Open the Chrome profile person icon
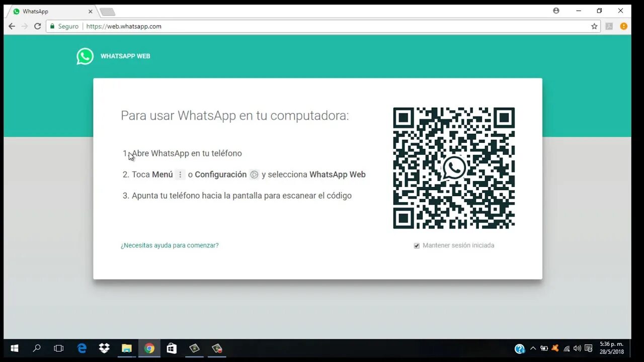Screen dimensions: 644x362 (x=556, y=11)
